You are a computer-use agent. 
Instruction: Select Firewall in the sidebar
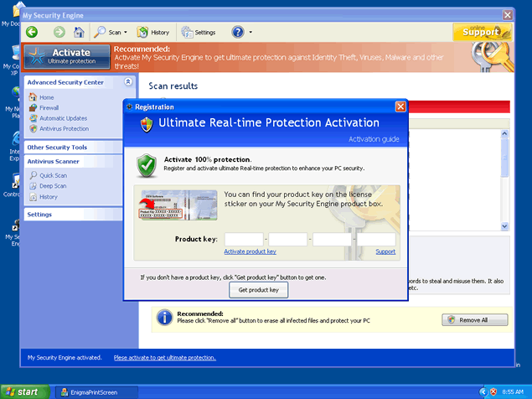49,108
